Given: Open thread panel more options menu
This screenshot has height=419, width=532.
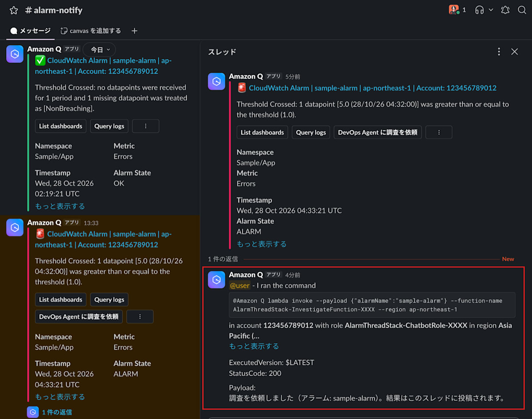Looking at the screenshot, I should [x=499, y=52].
